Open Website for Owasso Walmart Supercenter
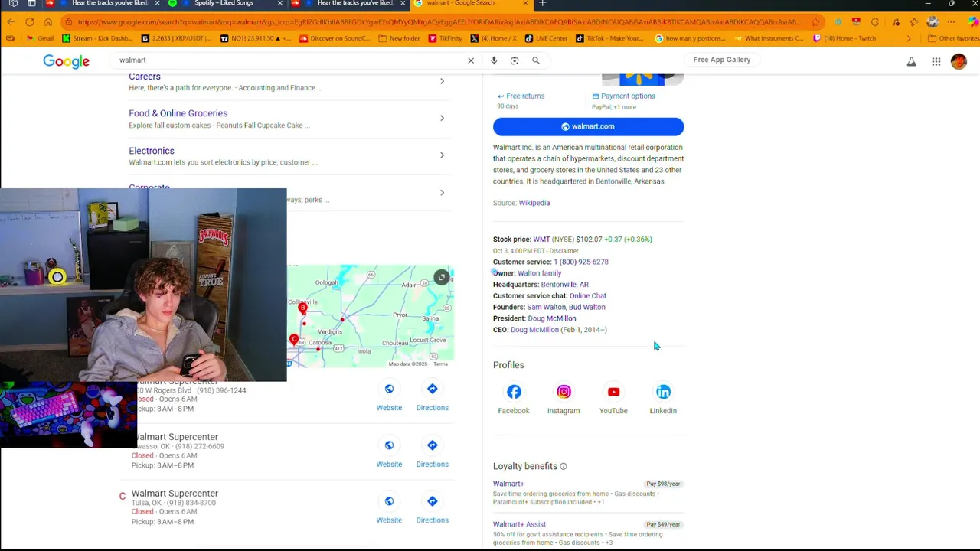Image resolution: width=980 pixels, height=551 pixels. click(389, 453)
